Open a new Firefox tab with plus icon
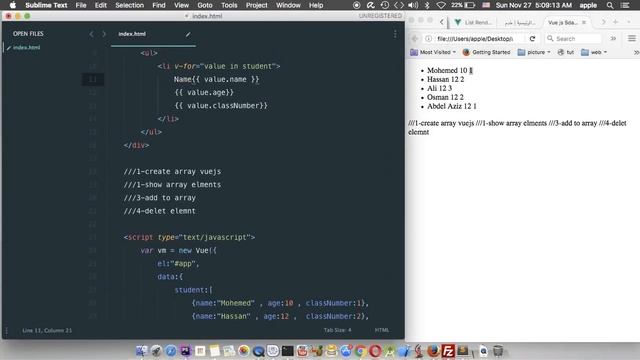The width and height of the screenshot is (640, 360). [x=615, y=22]
